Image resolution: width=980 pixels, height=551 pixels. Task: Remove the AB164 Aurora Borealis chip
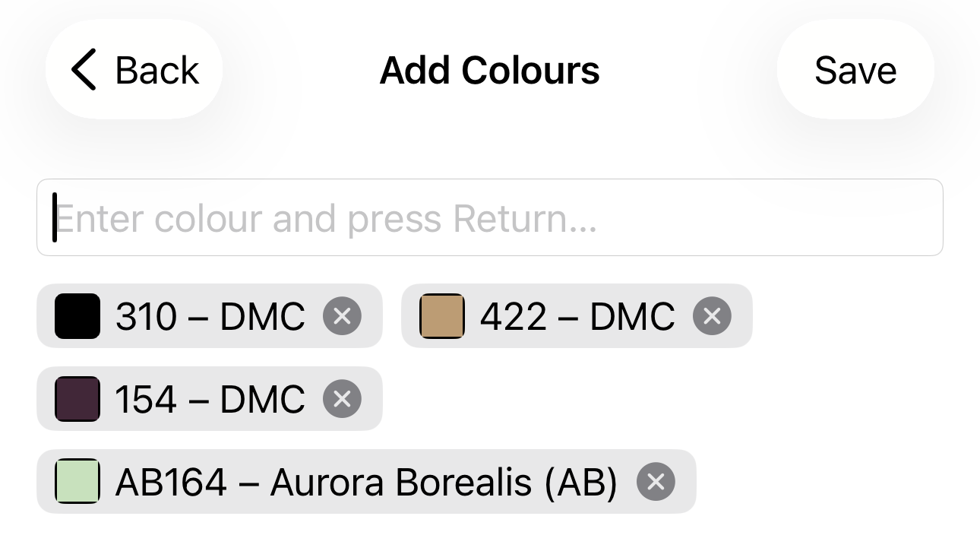tap(656, 482)
